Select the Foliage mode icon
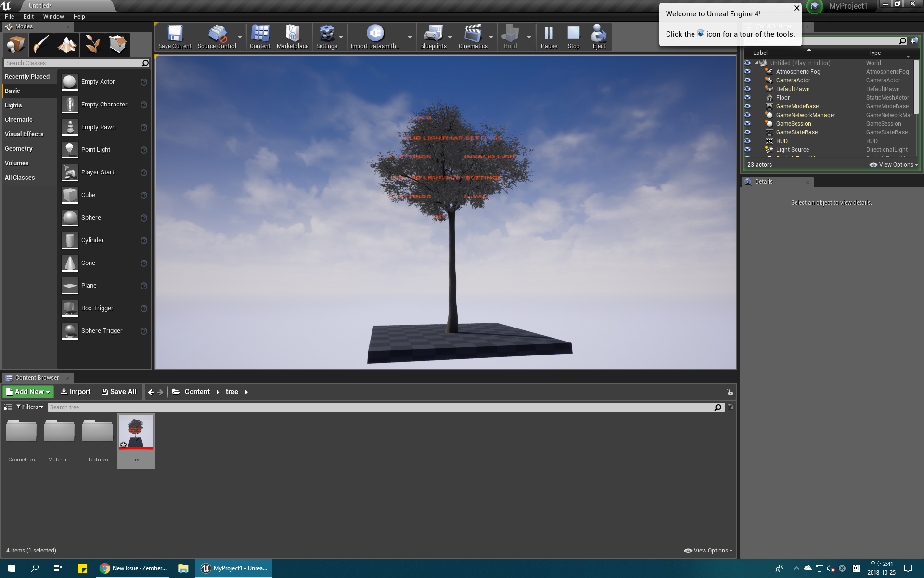This screenshot has width=924, height=578. coord(92,44)
